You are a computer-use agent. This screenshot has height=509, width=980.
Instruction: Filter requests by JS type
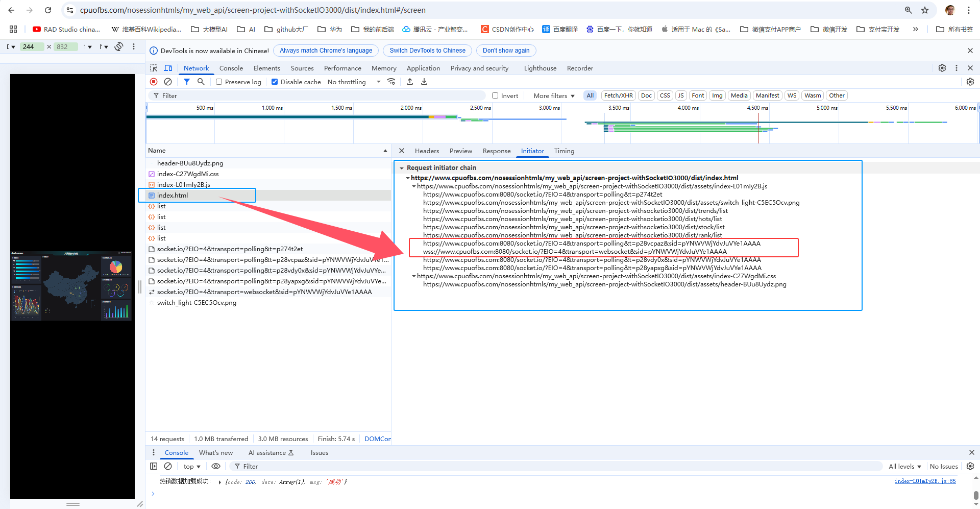[x=680, y=95]
